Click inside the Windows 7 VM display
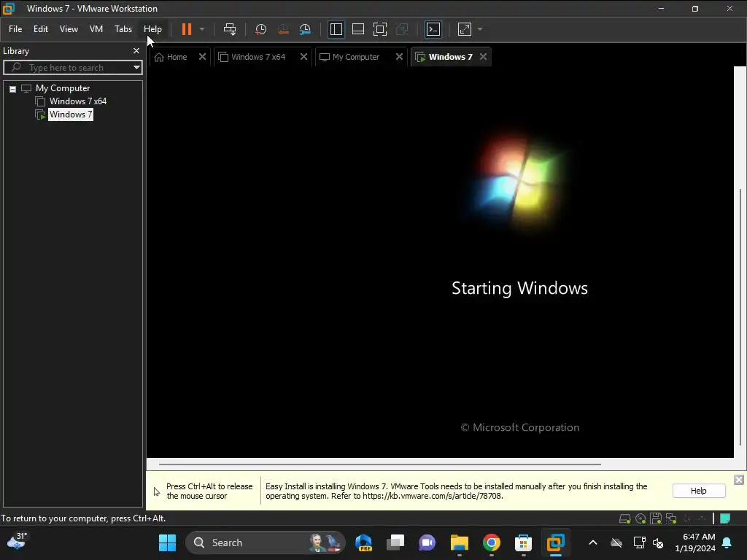 click(440, 262)
